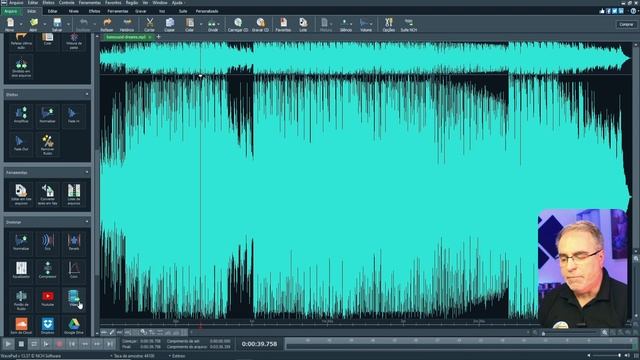Click the Play button
This screenshot has height=360, width=640.
(x=8, y=344)
